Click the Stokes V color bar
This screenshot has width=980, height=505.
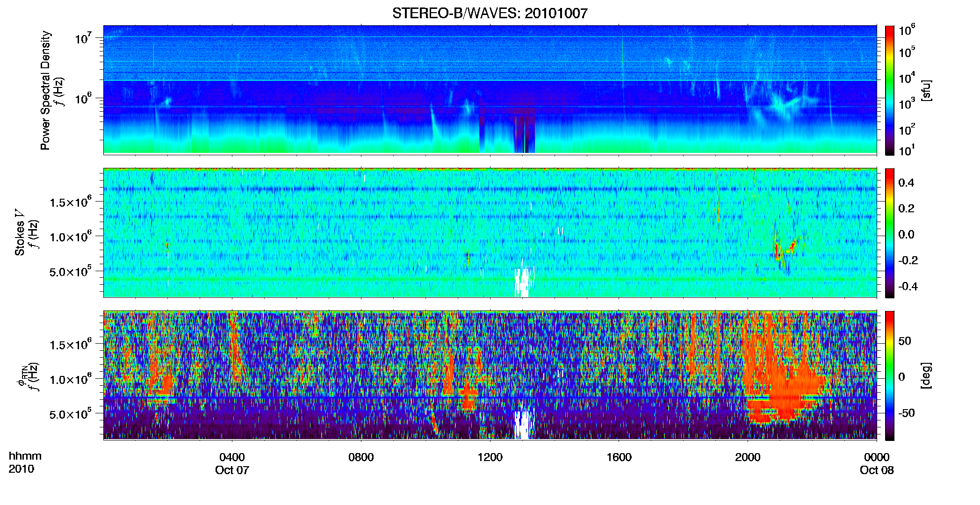[x=890, y=233]
